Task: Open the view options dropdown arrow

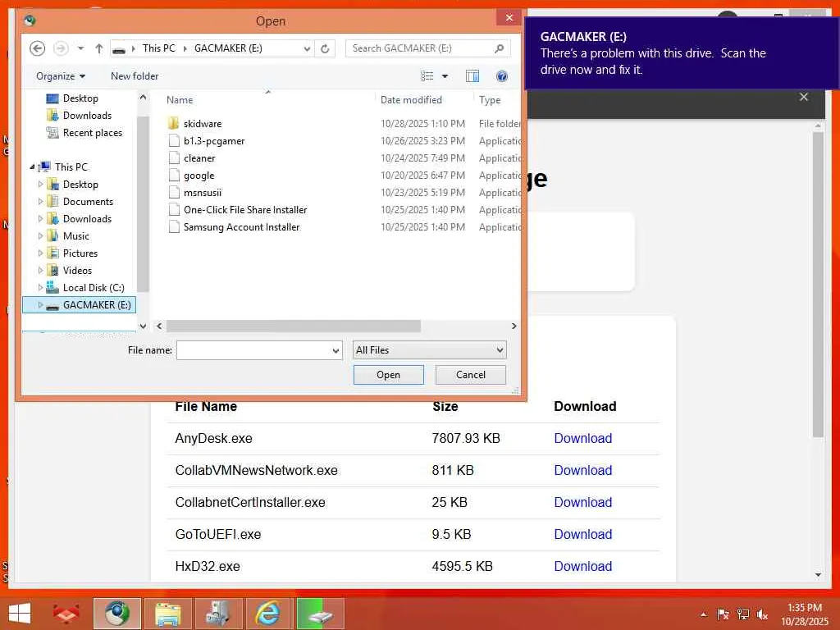Action: coord(445,76)
